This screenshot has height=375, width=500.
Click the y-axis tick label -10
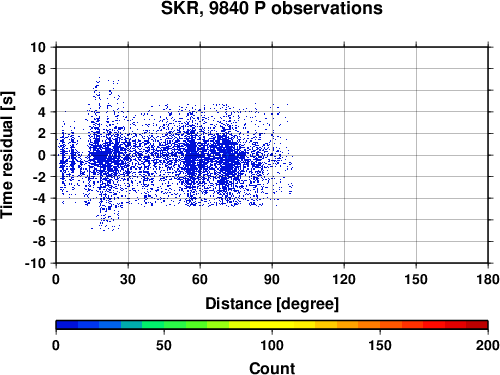pyautogui.click(x=35, y=263)
